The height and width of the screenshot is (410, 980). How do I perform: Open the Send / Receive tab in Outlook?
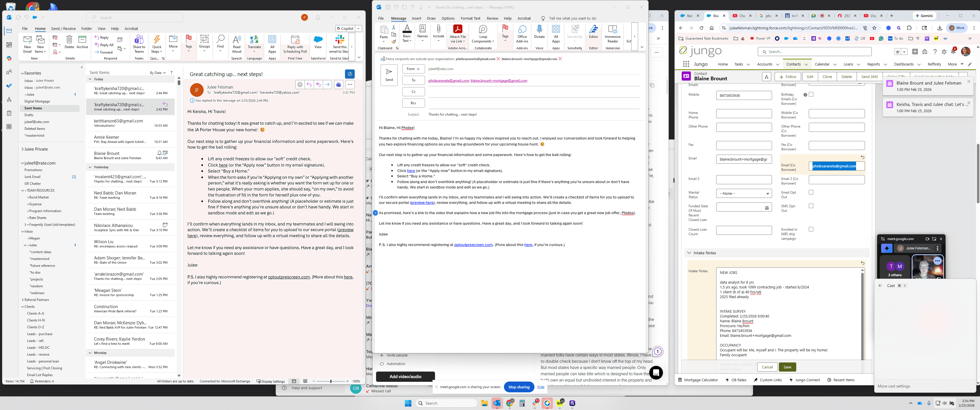[63, 28]
